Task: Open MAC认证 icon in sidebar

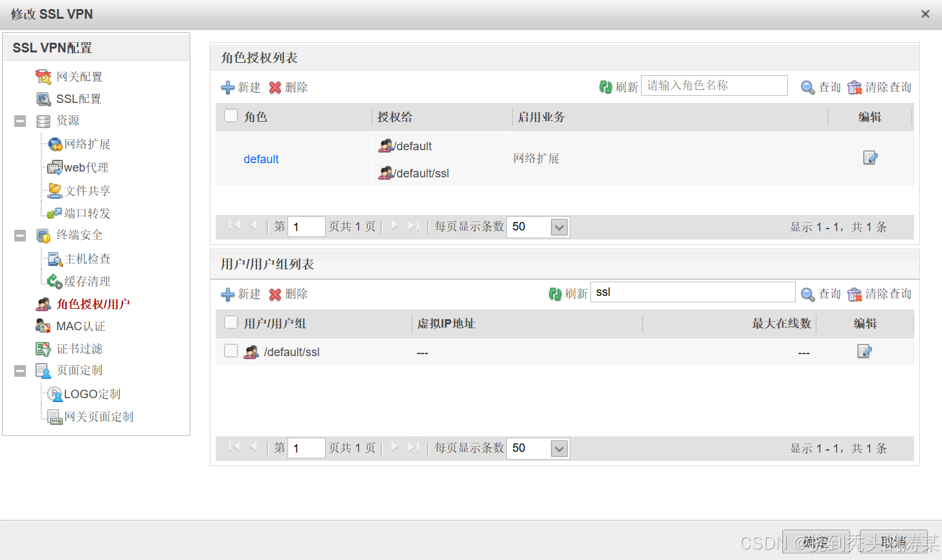Action: 43,326
